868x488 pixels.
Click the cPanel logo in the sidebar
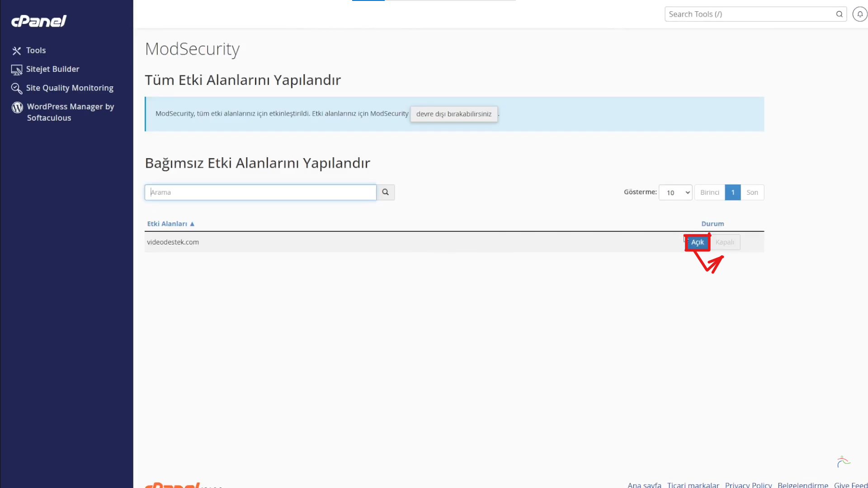38,21
